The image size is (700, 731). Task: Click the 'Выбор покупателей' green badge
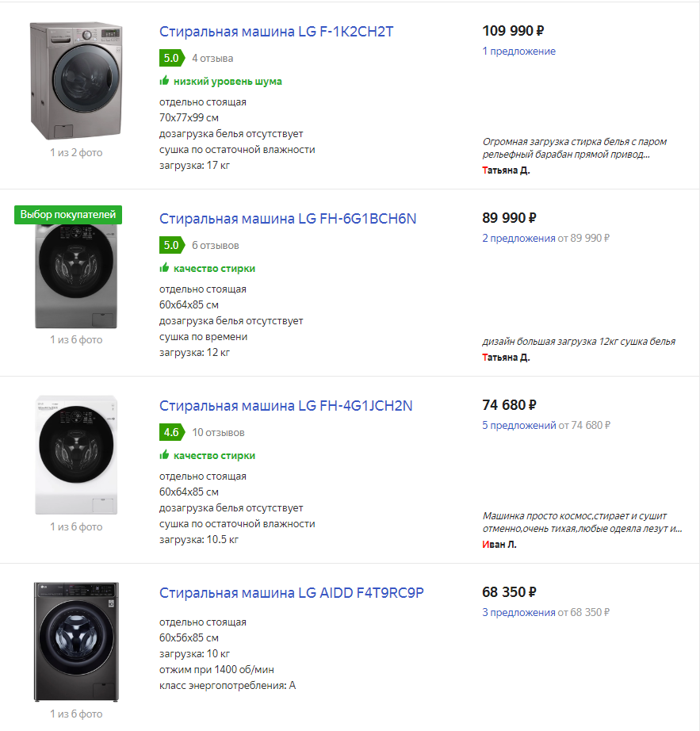[x=68, y=215]
